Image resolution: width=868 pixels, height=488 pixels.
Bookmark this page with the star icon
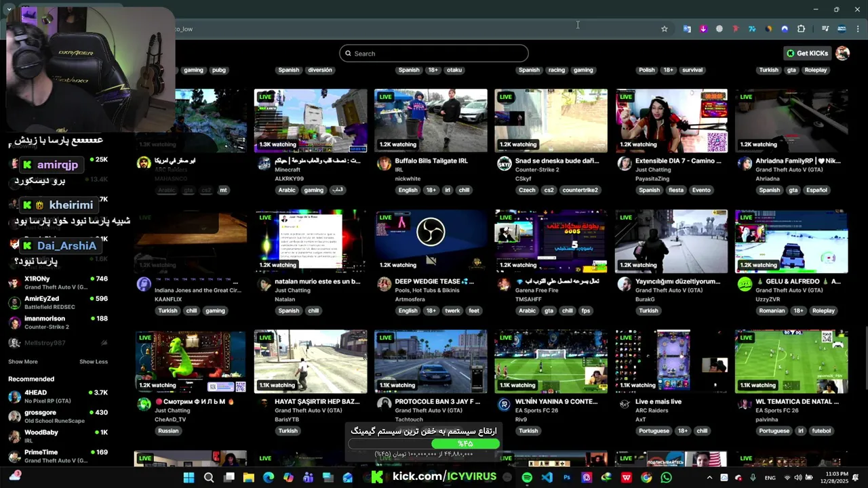pyautogui.click(x=665, y=28)
